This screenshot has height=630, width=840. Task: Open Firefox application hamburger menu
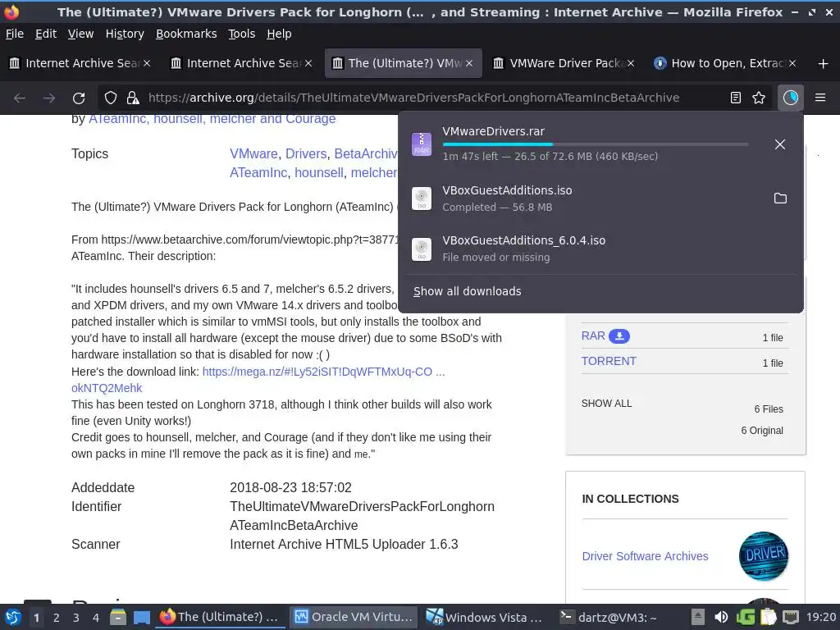pyautogui.click(x=820, y=98)
